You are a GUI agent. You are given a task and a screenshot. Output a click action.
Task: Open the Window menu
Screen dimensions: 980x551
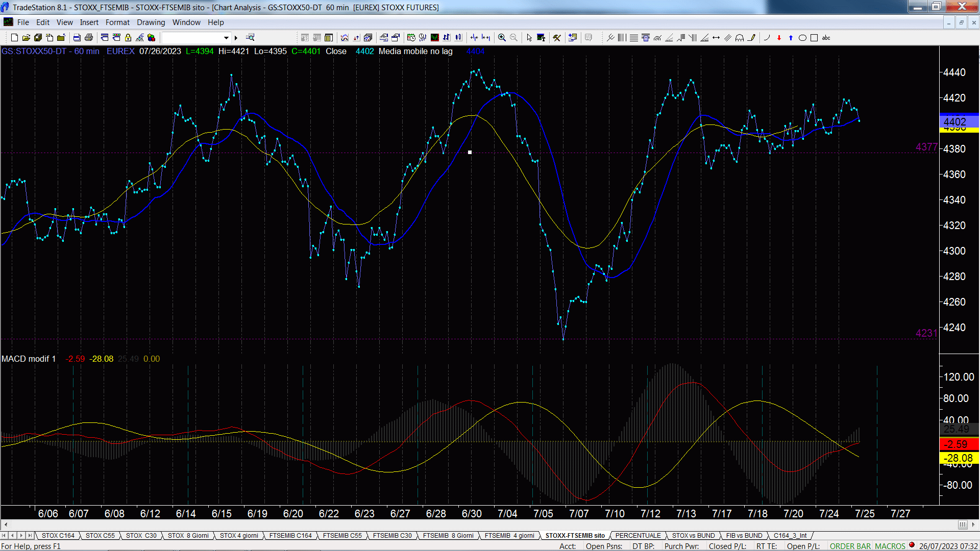186,22
